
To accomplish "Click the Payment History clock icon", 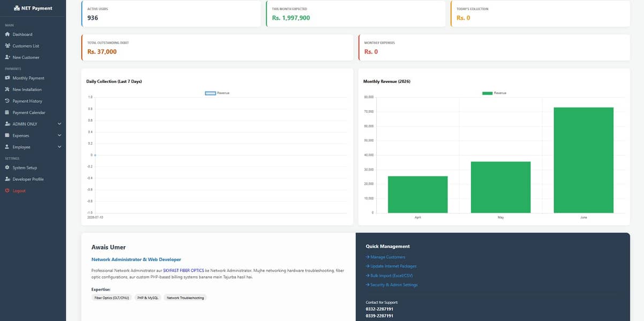I will (7, 101).
